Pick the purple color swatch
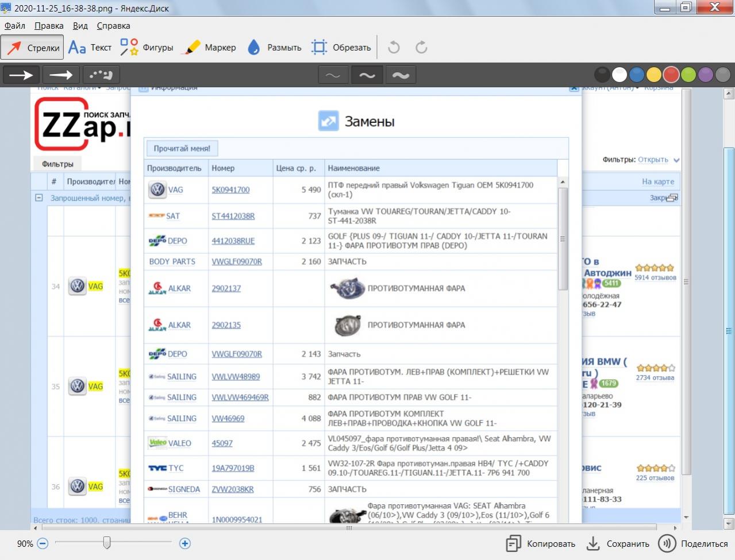The width and height of the screenshot is (735, 560). [x=706, y=75]
